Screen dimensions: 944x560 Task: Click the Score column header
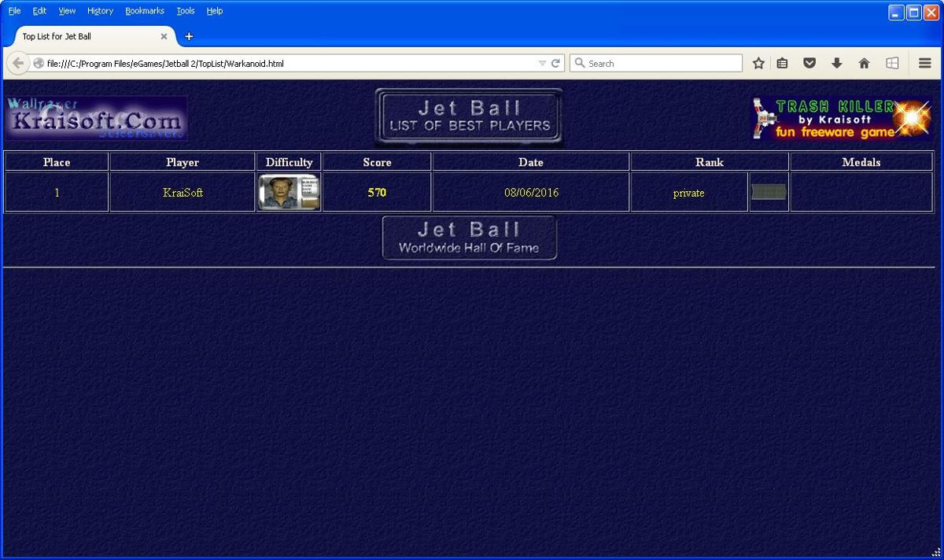point(377,162)
